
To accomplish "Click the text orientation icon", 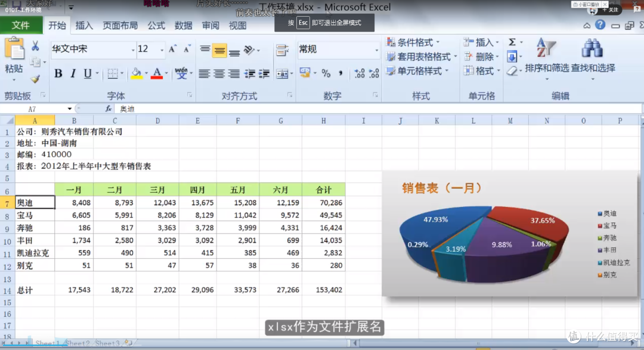I will 249,50.
